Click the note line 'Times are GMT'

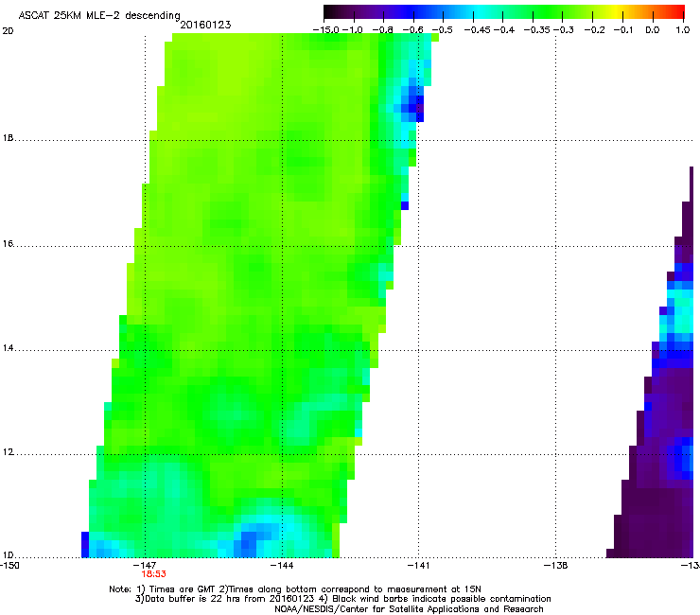182,589
